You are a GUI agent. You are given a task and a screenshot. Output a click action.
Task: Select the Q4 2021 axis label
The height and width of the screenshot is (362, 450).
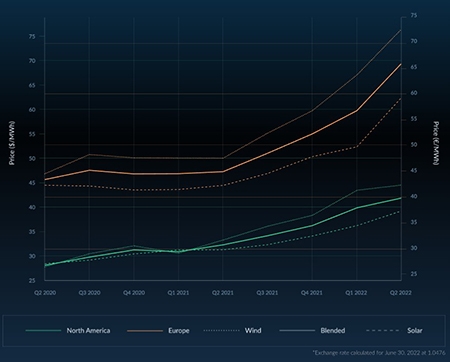click(x=312, y=293)
